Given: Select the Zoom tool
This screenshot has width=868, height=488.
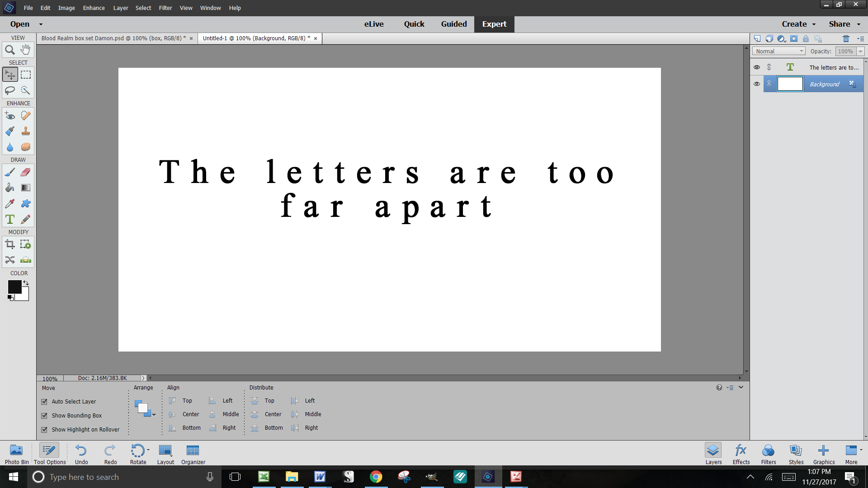Looking at the screenshot, I should (x=10, y=50).
